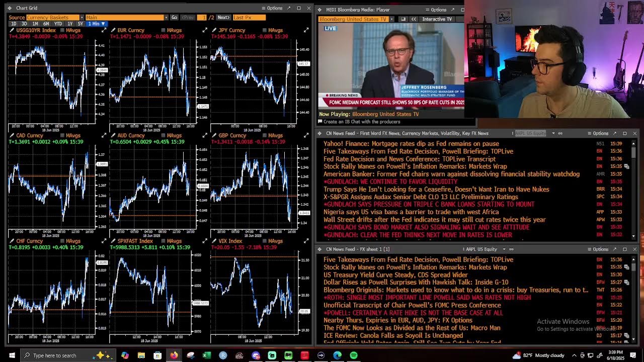Select the 3D chart range tab

24,24
